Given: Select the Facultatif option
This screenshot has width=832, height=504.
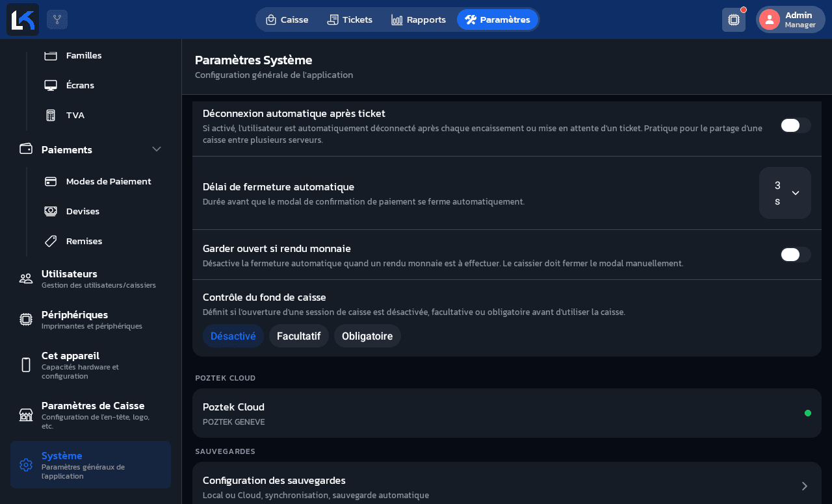Looking at the screenshot, I should [299, 336].
